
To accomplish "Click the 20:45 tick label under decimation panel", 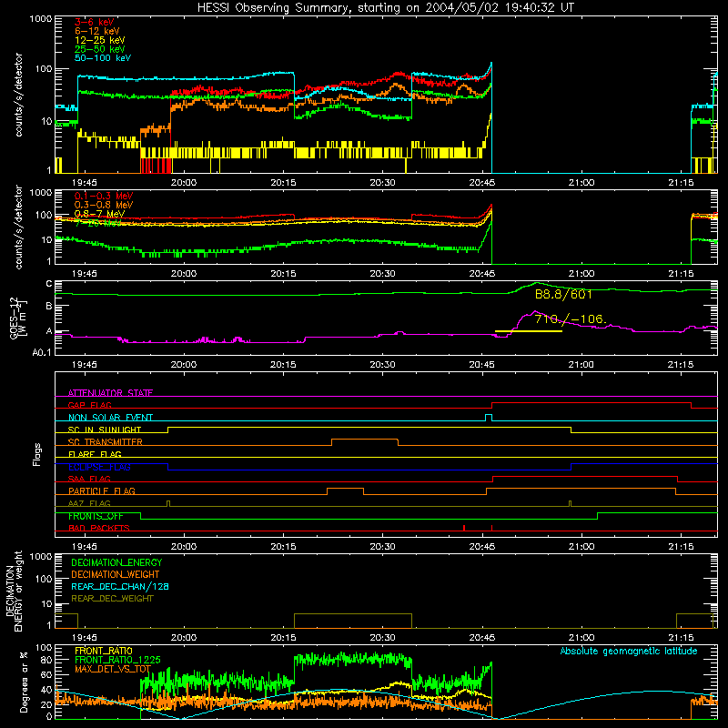I will 482,638.
